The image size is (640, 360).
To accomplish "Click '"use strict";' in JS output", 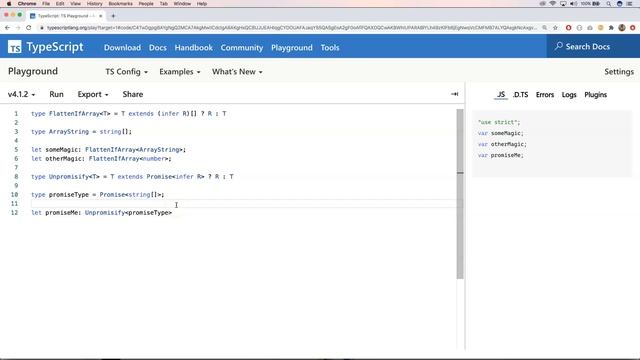I will click(499, 122).
